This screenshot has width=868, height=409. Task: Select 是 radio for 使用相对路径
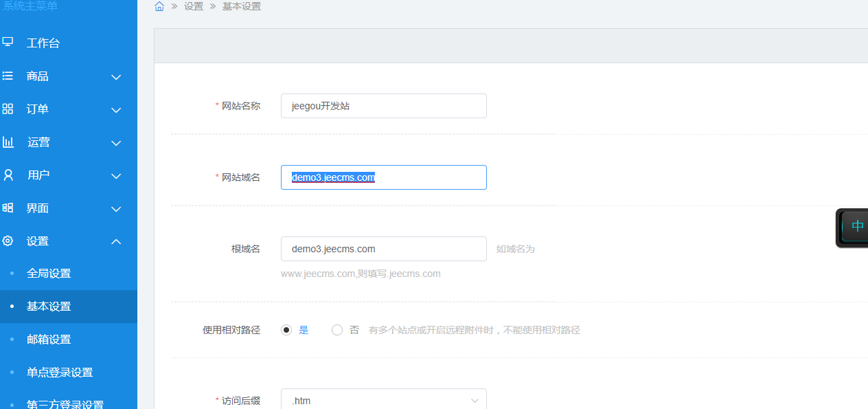click(x=286, y=330)
